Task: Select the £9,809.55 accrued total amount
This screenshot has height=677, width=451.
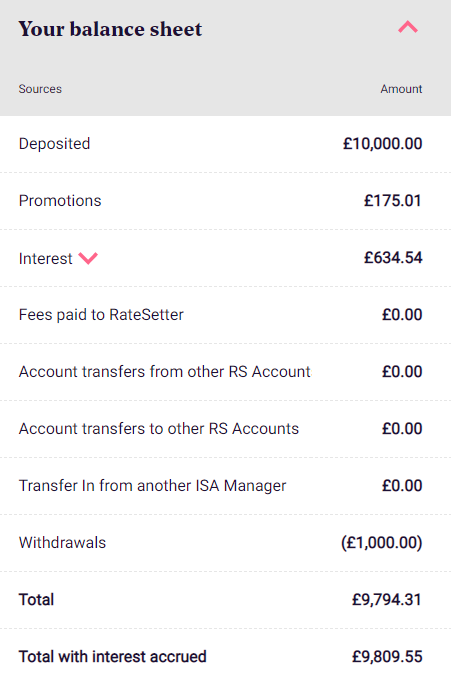Action: tap(387, 657)
